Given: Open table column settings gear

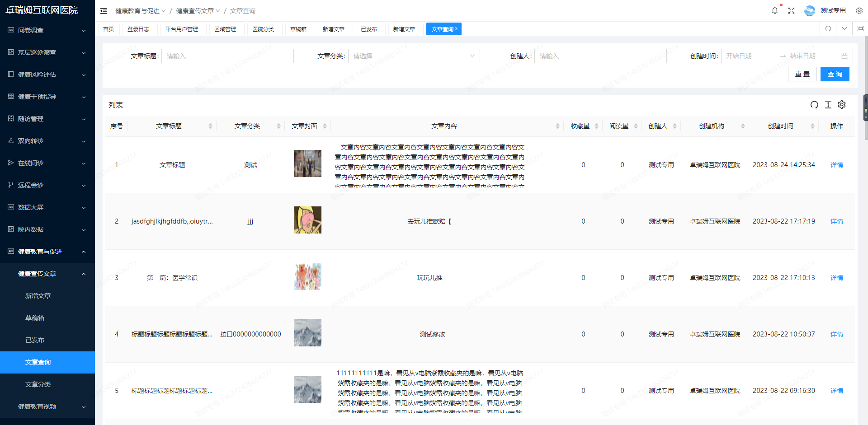Looking at the screenshot, I should tap(842, 105).
